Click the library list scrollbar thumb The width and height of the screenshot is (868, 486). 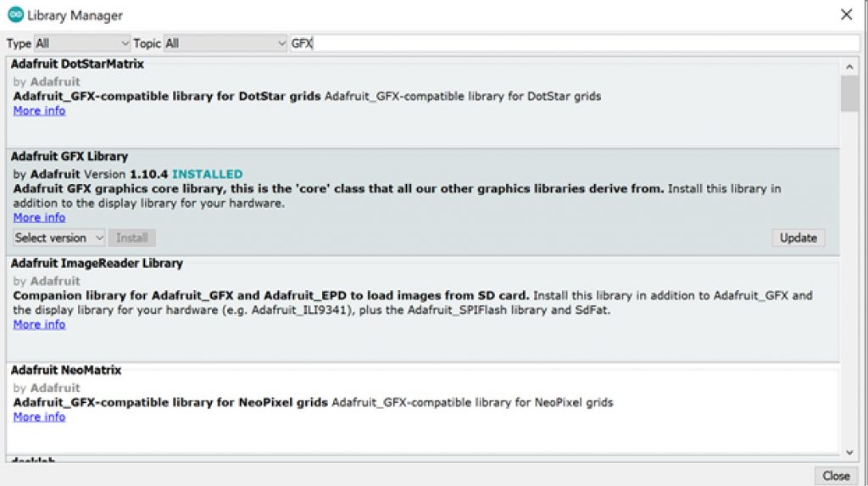tap(849, 93)
